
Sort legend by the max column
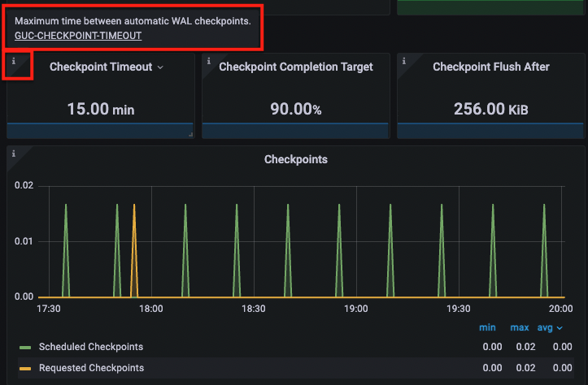519,327
